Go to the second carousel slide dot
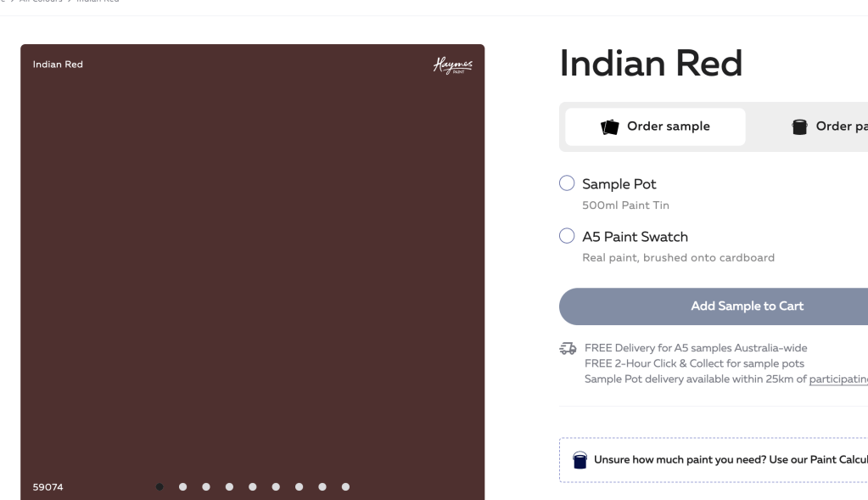 [182, 487]
